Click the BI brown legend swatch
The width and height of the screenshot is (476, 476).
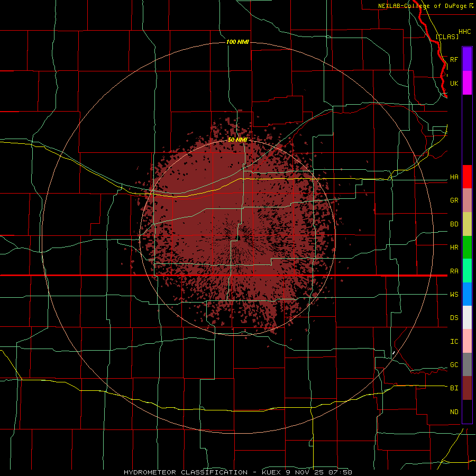click(x=467, y=388)
